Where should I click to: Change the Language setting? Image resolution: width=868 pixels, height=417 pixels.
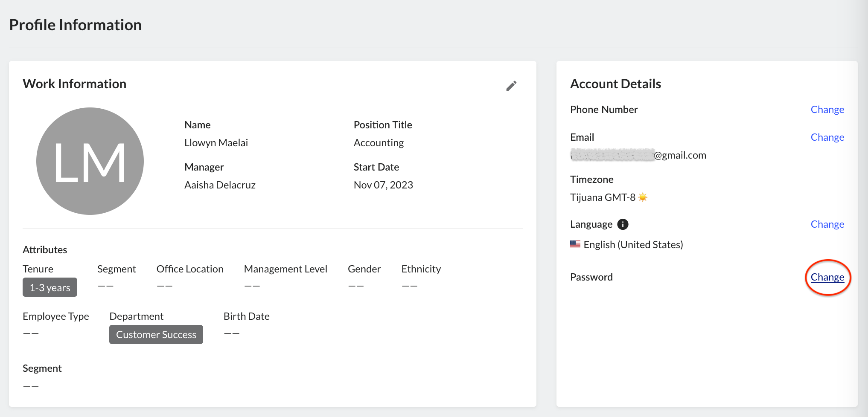[827, 224]
